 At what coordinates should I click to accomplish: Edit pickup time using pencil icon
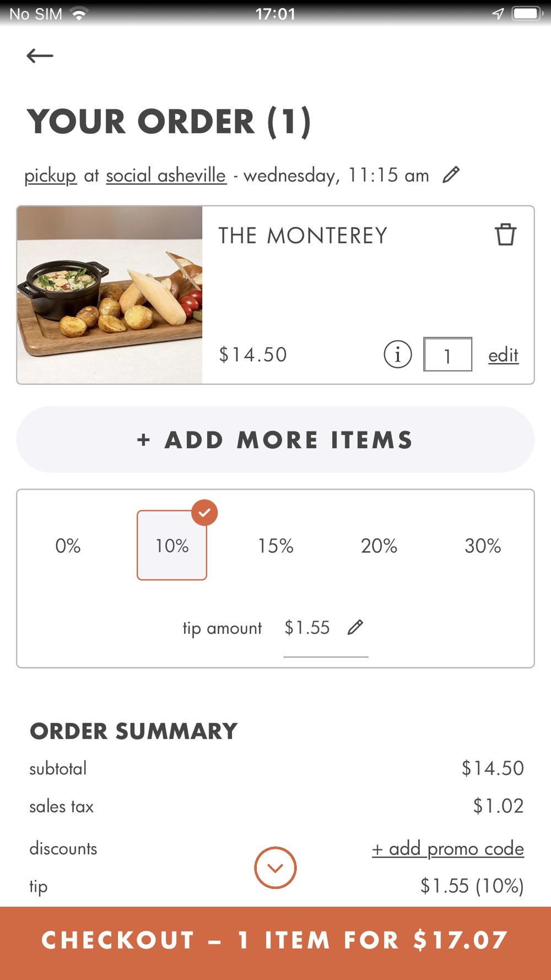pos(451,175)
